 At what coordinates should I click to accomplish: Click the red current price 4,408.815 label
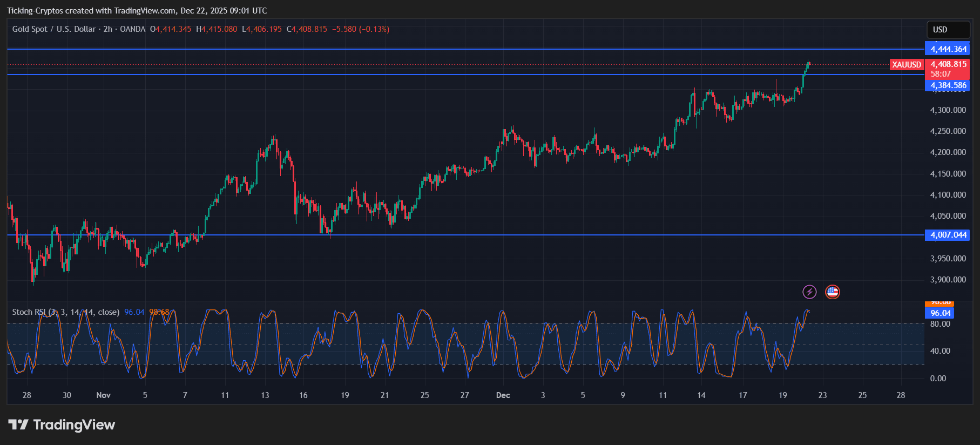coord(948,64)
